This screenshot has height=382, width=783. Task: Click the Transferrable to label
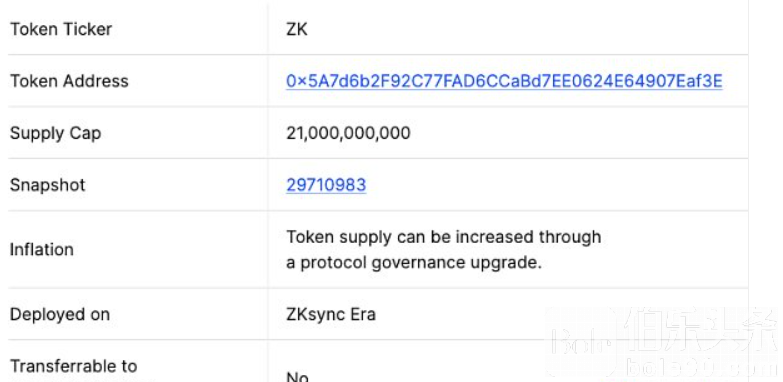click(73, 366)
